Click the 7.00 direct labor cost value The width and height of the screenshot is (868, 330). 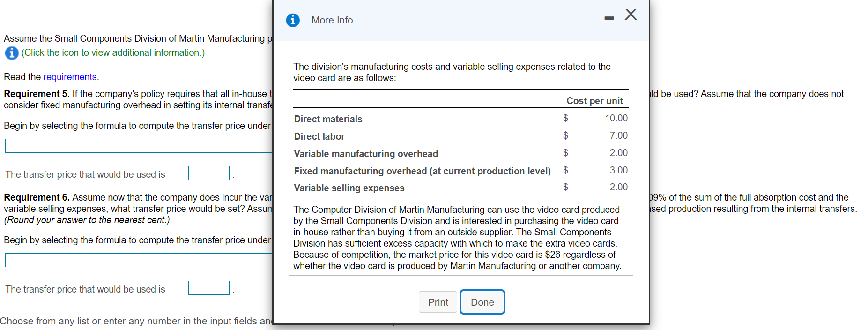pos(619,135)
